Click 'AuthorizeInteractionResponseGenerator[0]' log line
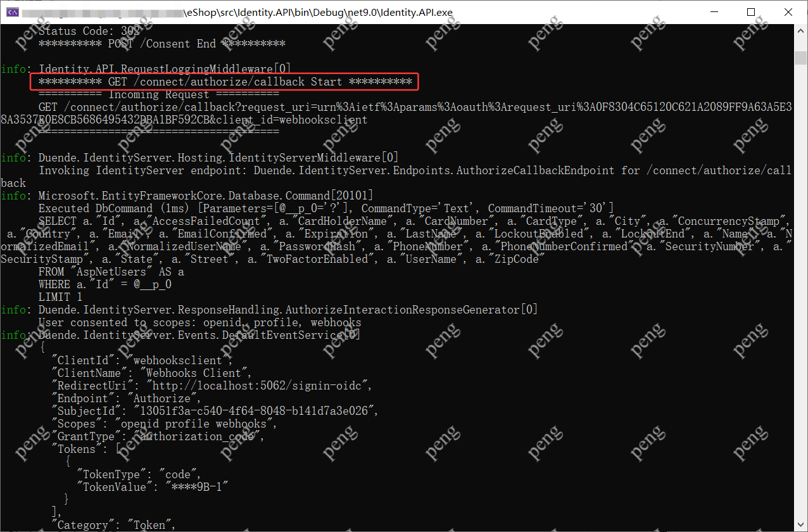This screenshot has height=532, width=808. coord(288,310)
